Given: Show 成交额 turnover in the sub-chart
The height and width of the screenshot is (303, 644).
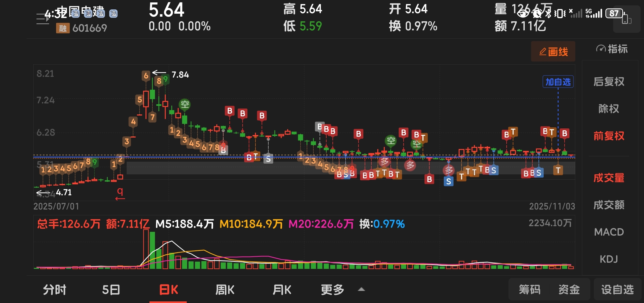Looking at the screenshot, I should click(609, 205).
